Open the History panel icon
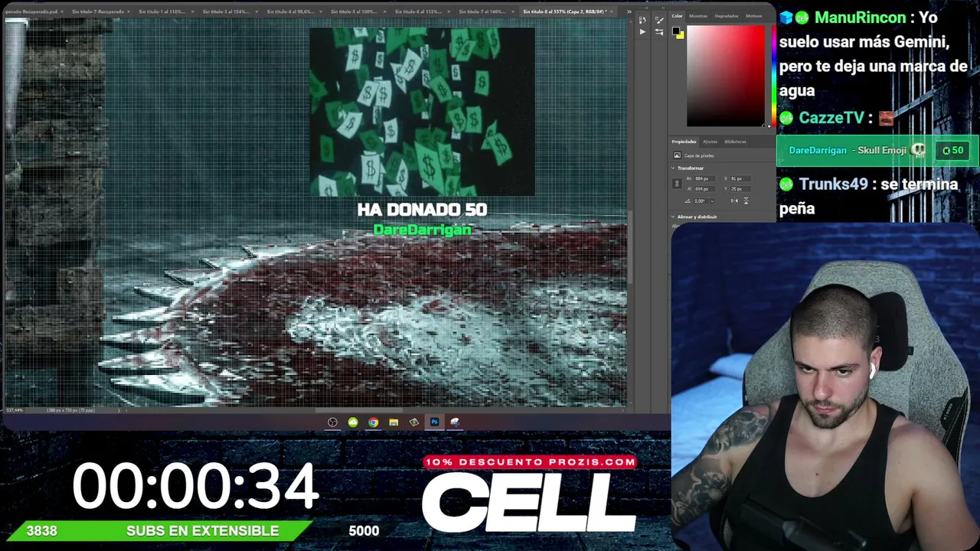980x551 pixels. 642,20
